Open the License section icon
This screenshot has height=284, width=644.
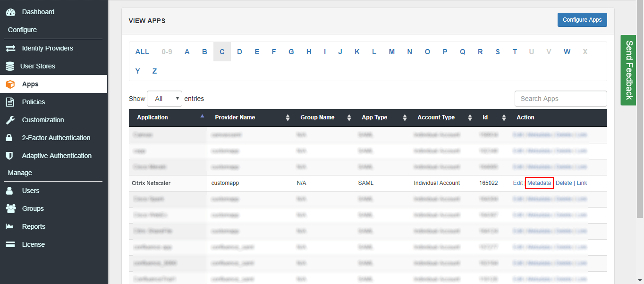11,244
